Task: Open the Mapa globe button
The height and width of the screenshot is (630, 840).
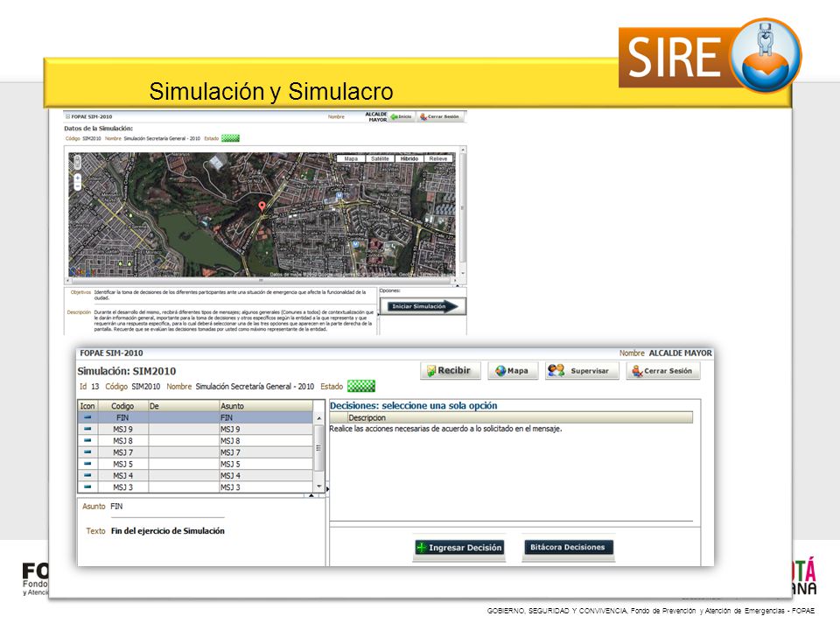Action: (513, 371)
